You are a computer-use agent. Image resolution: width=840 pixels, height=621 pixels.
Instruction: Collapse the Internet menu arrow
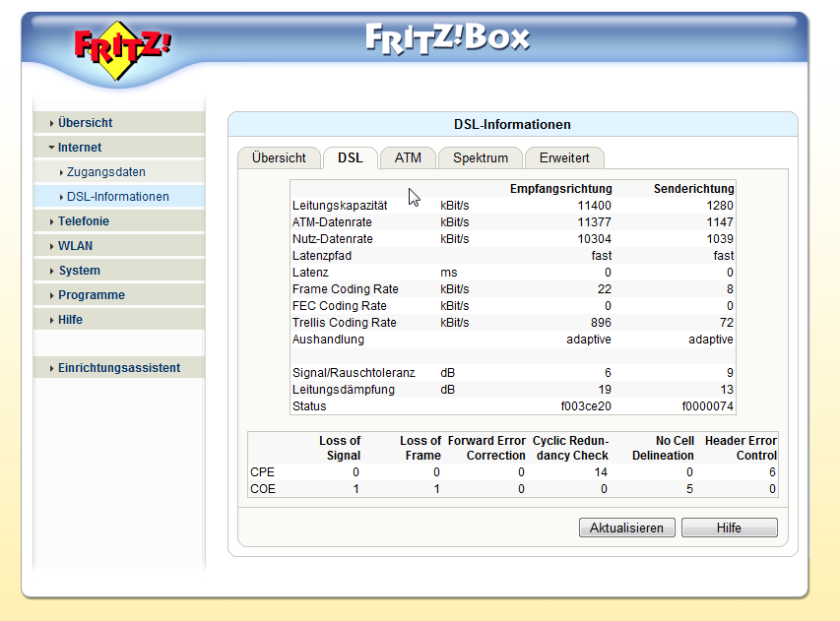coord(51,148)
